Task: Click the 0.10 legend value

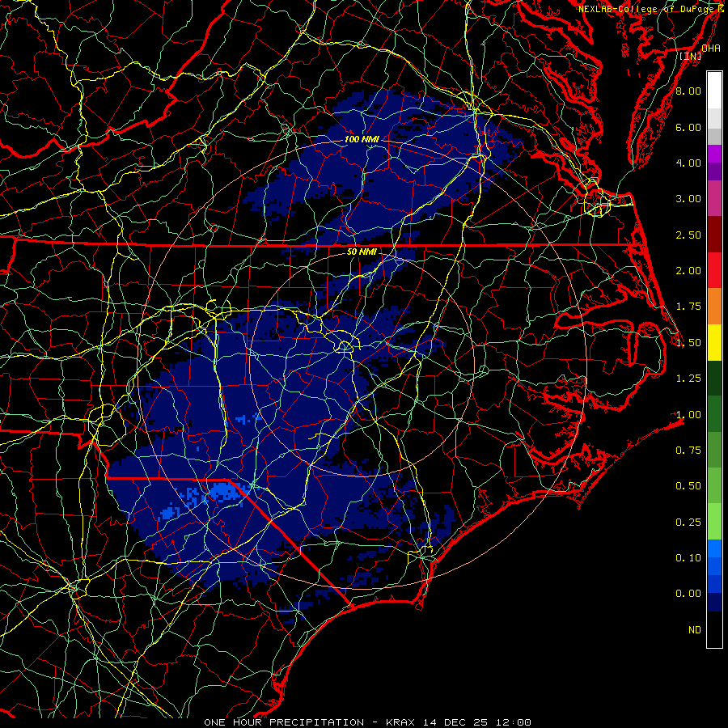Action: coord(688,558)
